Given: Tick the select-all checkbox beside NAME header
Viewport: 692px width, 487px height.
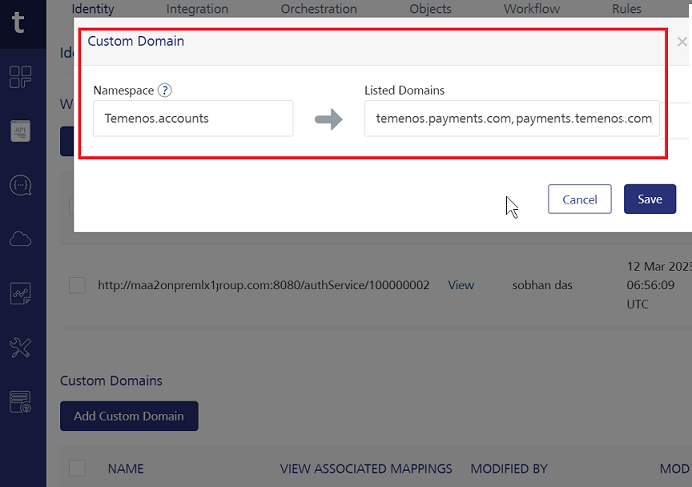Looking at the screenshot, I should pos(77,468).
